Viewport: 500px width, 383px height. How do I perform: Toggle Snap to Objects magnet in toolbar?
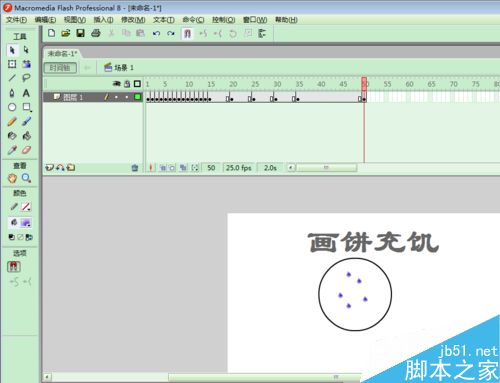[187, 33]
